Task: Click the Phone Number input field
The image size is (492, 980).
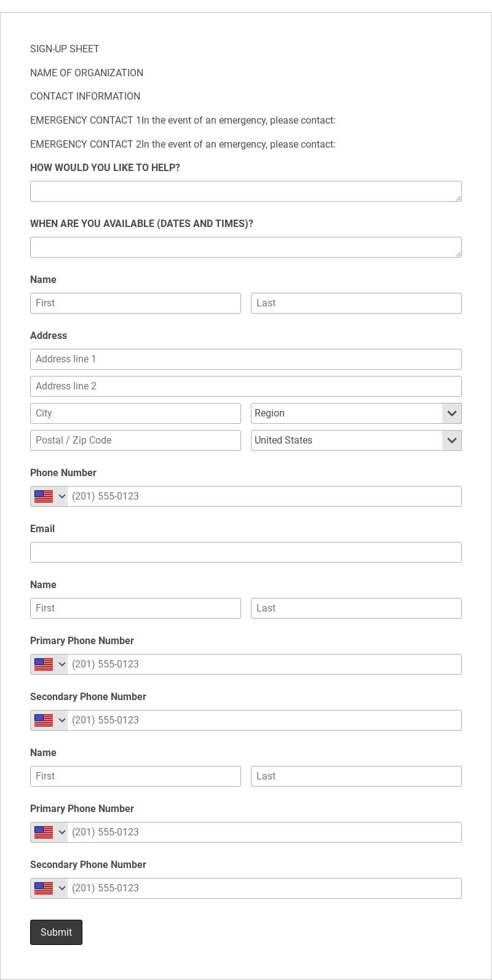Action: coord(264,496)
